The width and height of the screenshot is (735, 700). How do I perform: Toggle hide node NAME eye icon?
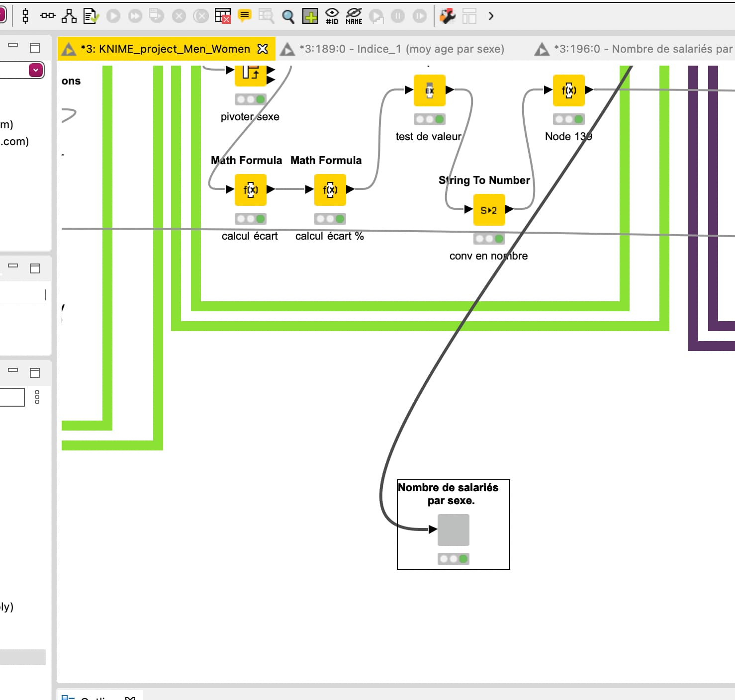pyautogui.click(x=354, y=16)
